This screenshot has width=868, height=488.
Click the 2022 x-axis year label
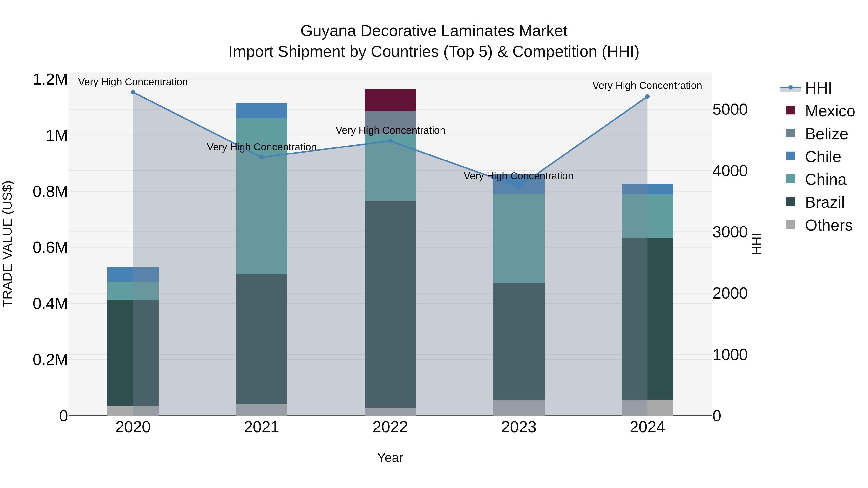click(x=390, y=427)
